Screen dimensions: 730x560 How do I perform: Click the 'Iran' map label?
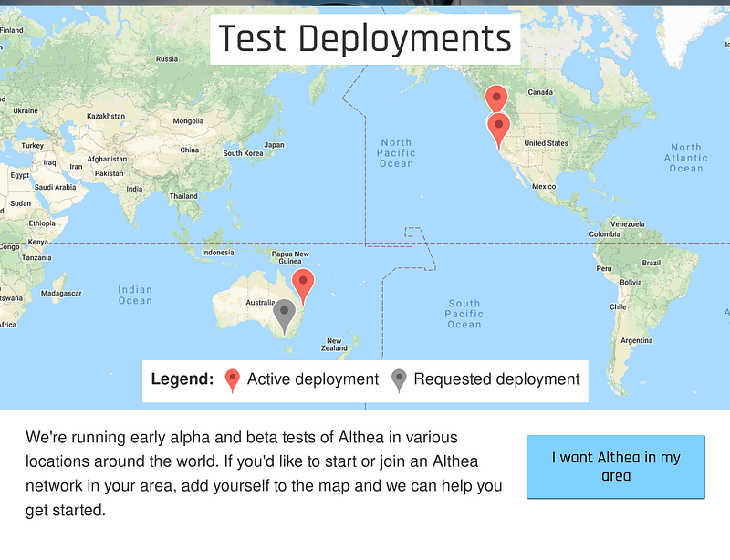coord(76,167)
